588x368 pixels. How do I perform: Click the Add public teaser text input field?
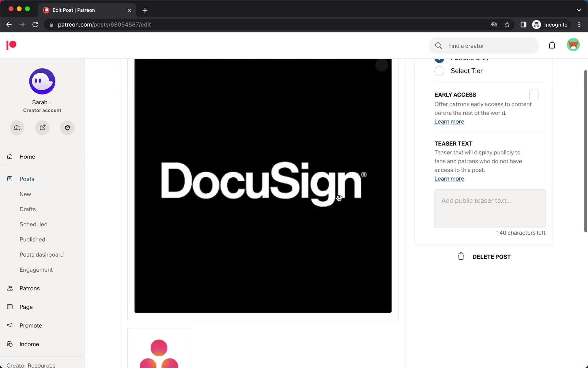click(x=490, y=208)
